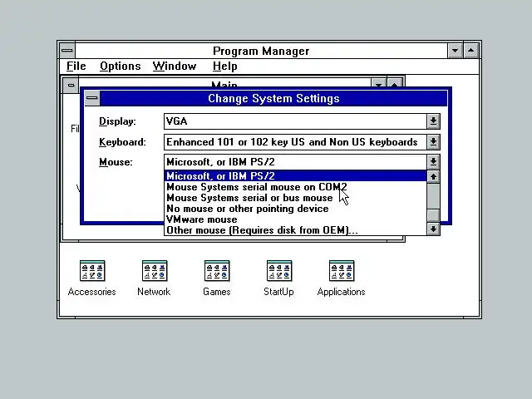The image size is (532, 399).
Task: Click the VGA display combo box
Action: pos(295,121)
